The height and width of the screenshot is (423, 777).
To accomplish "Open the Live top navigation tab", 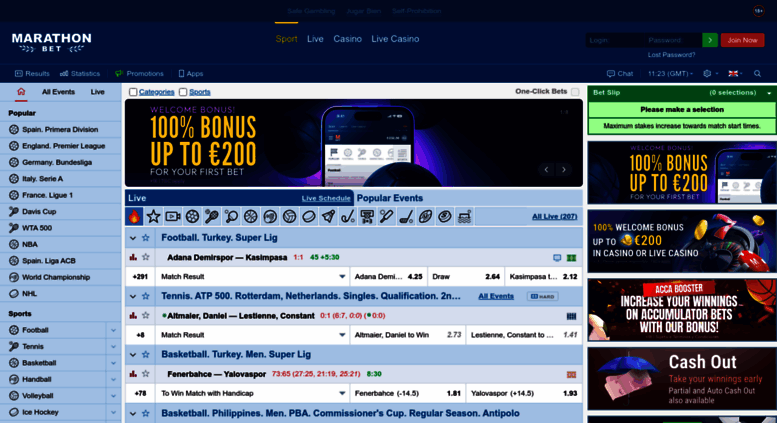I will tap(315, 39).
